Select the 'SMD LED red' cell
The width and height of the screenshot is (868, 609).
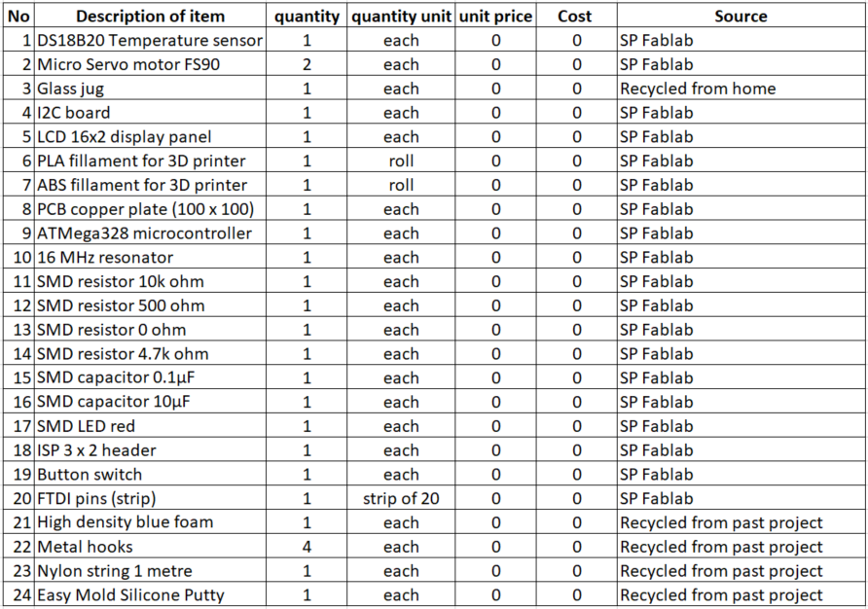click(x=150, y=426)
